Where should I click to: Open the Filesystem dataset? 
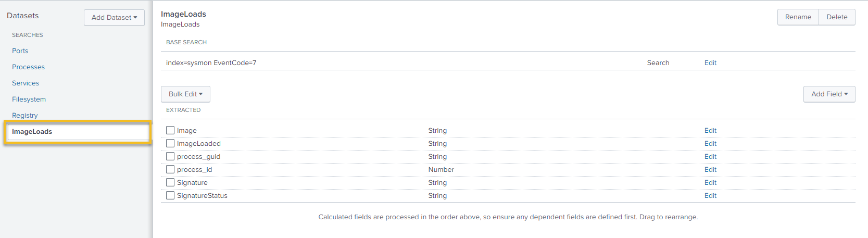pos(29,99)
